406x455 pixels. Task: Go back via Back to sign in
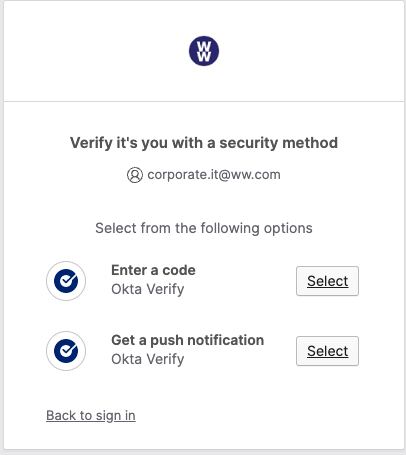tap(91, 416)
